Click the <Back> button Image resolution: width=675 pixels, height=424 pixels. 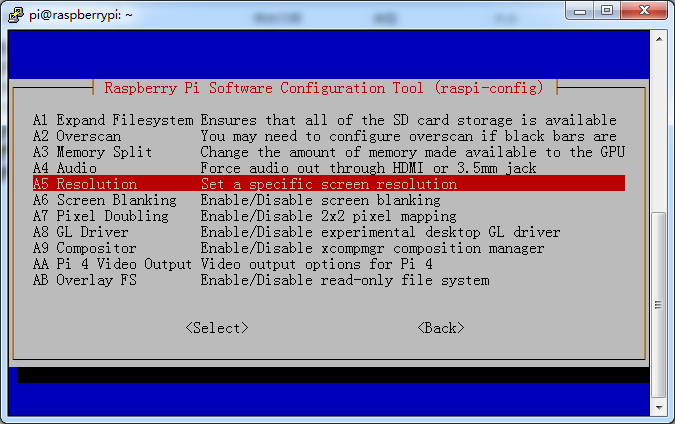point(441,328)
